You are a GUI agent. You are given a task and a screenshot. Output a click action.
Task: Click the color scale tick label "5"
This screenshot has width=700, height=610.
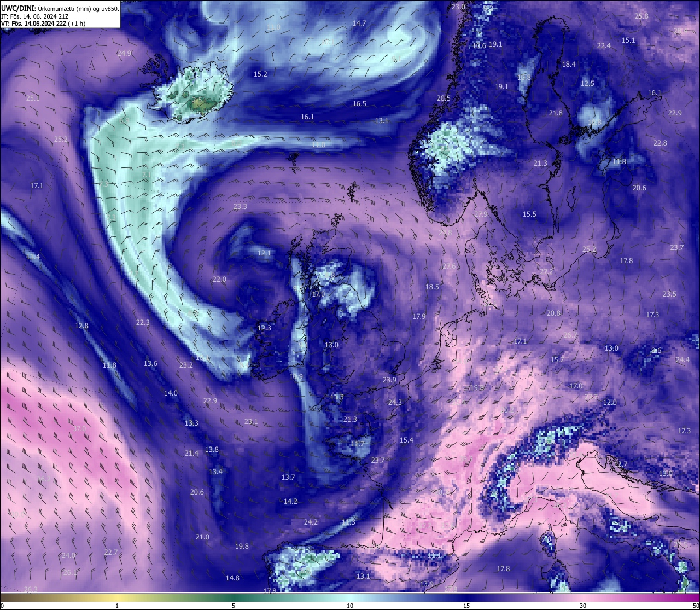tap(234, 606)
